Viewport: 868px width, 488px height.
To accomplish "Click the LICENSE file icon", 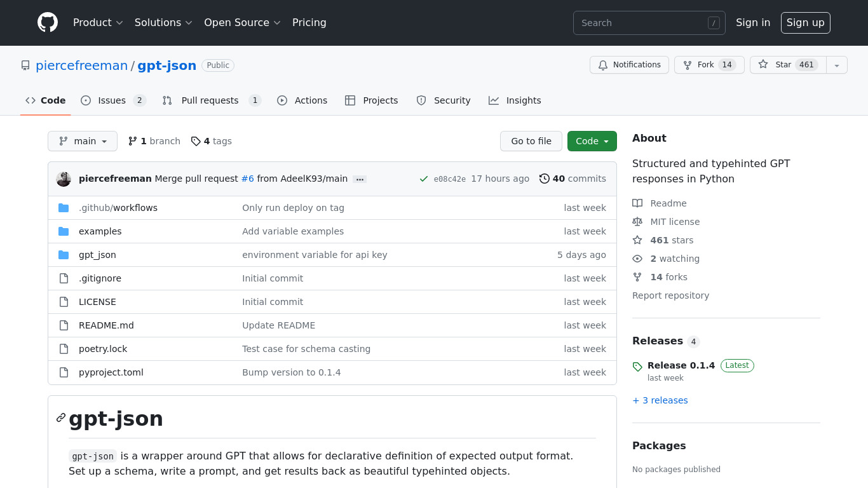I will click(64, 302).
